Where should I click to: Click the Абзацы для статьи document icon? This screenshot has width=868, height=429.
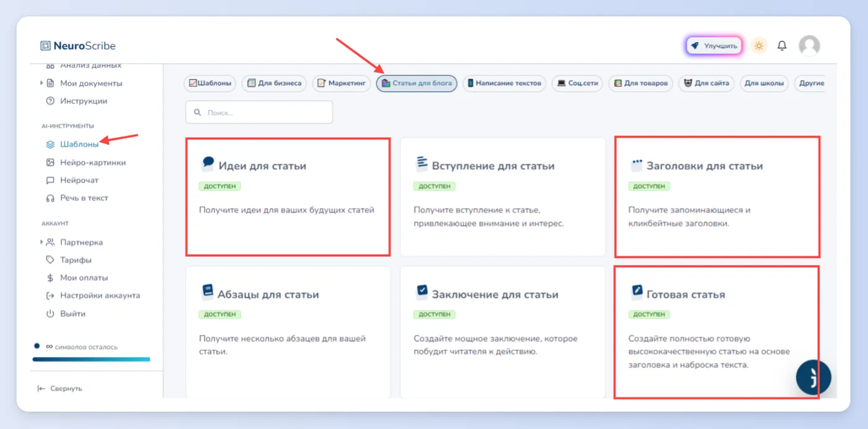tap(208, 292)
